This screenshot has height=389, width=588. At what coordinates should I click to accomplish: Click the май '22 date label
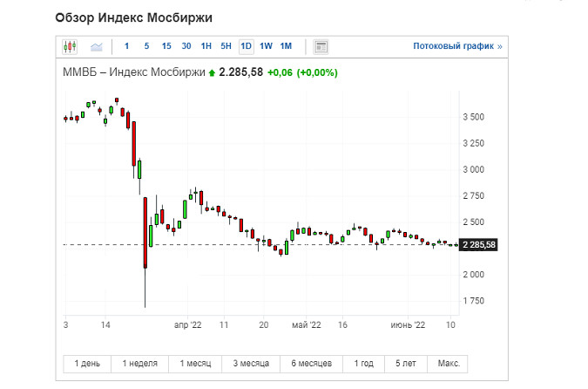[x=307, y=325]
